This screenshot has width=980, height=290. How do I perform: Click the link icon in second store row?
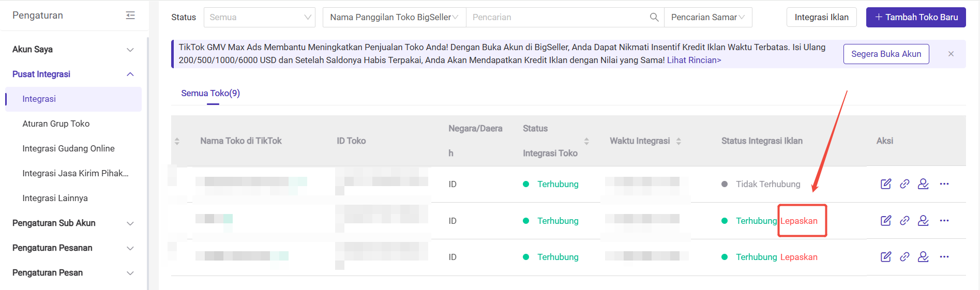(904, 221)
